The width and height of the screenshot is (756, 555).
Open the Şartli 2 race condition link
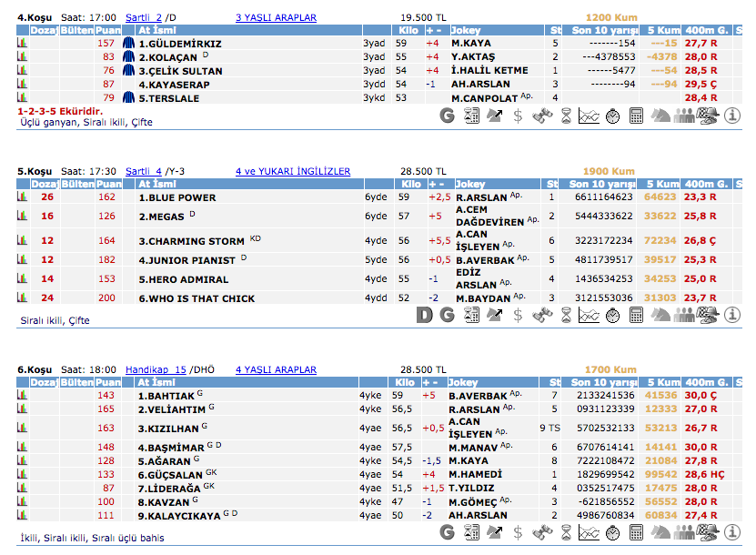(144, 17)
